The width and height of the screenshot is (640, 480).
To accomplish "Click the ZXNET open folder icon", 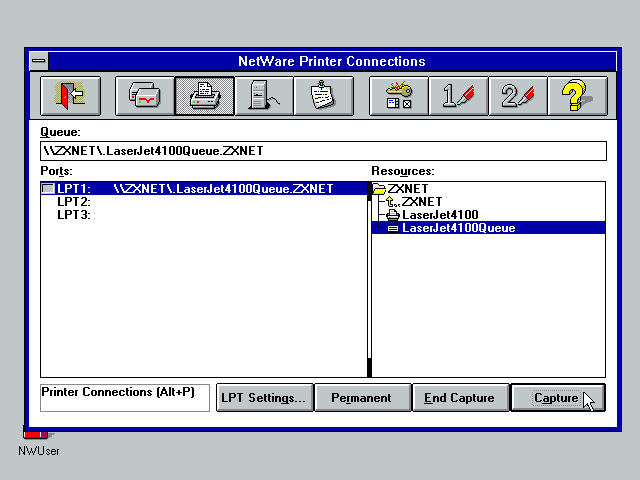I will (x=379, y=189).
